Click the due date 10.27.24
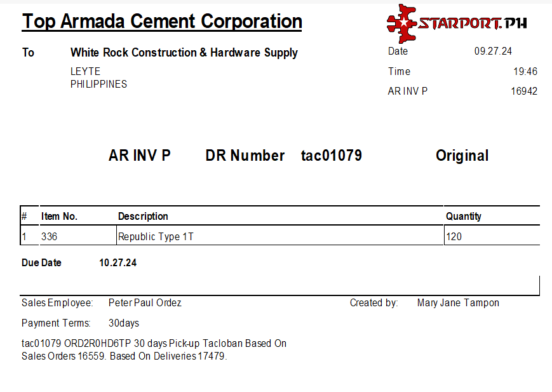The width and height of the screenshot is (552, 392). click(118, 262)
